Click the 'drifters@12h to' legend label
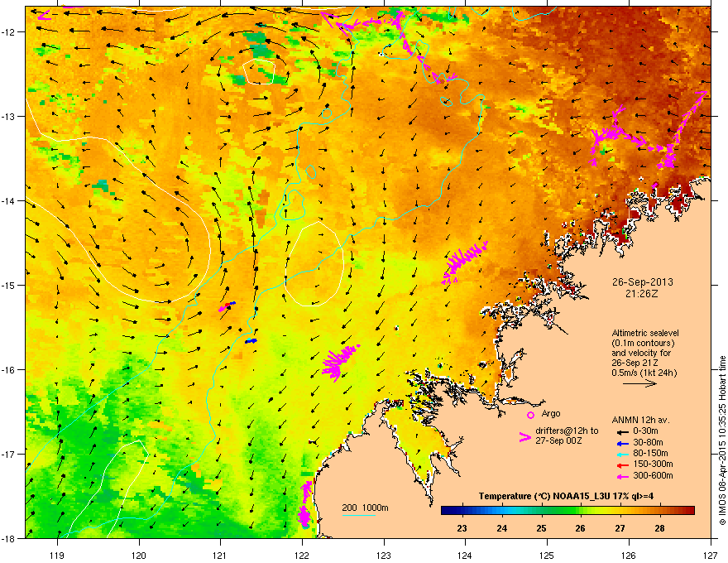728x563 pixels. (567, 431)
